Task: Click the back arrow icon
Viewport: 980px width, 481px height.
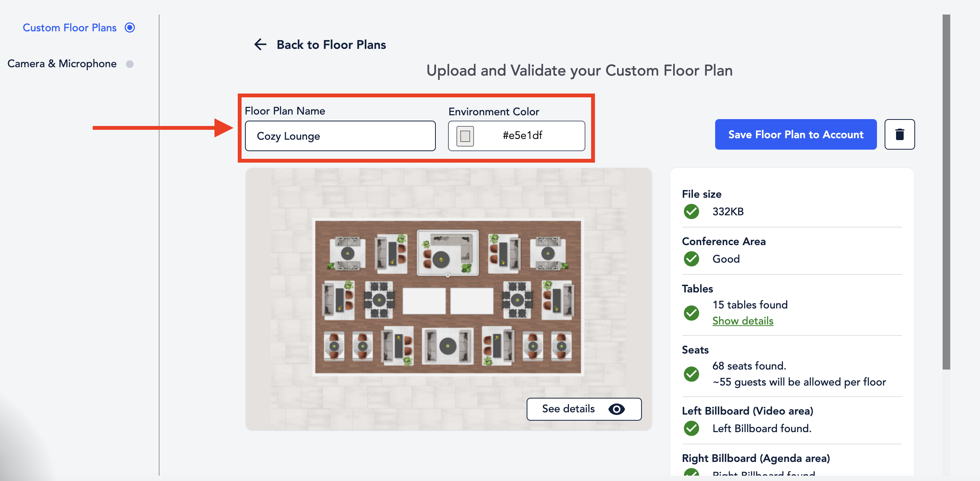Action: click(x=260, y=45)
